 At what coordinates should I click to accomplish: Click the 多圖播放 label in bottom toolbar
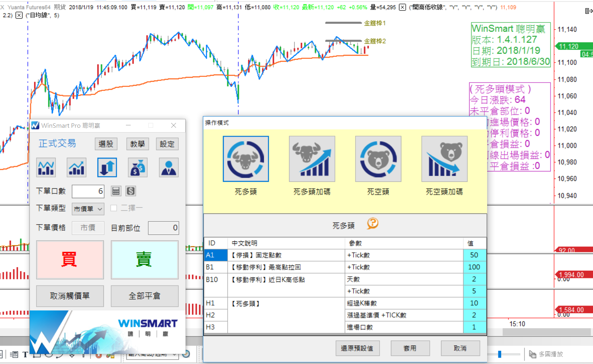[551, 354]
